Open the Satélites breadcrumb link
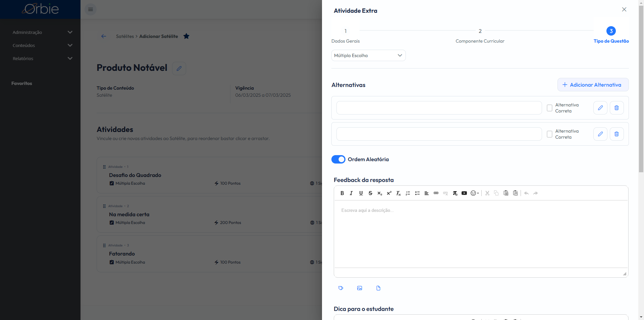644x320 pixels. (x=125, y=36)
